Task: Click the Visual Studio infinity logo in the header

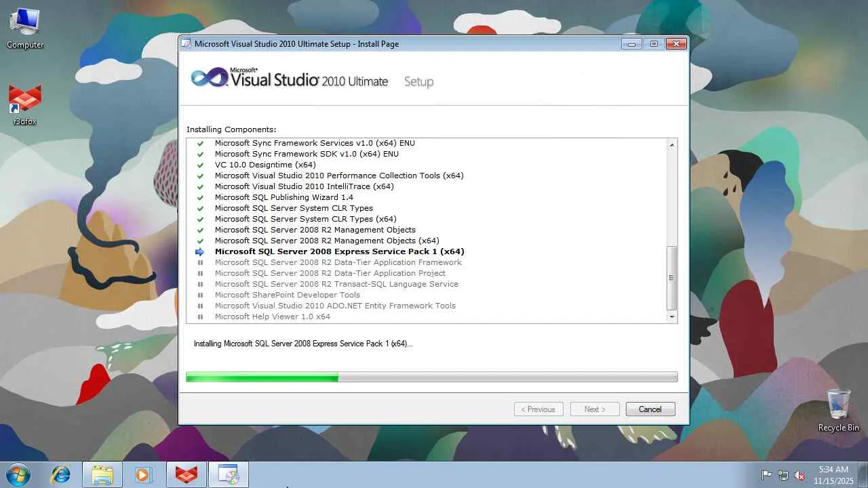Action: (209, 77)
